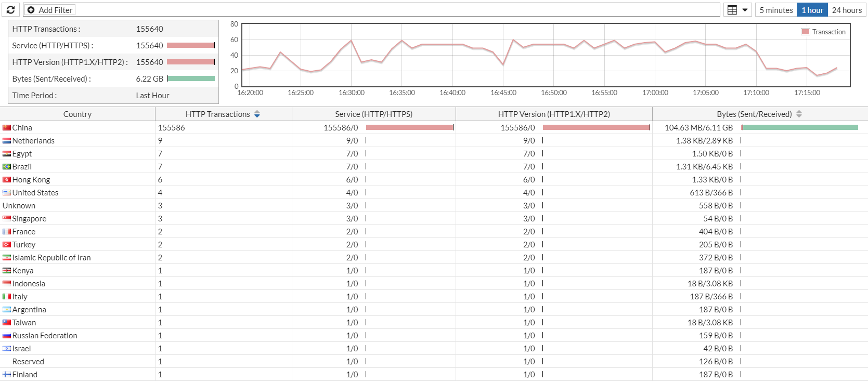
Task: Click the Add Filter plus icon
Action: (x=31, y=10)
